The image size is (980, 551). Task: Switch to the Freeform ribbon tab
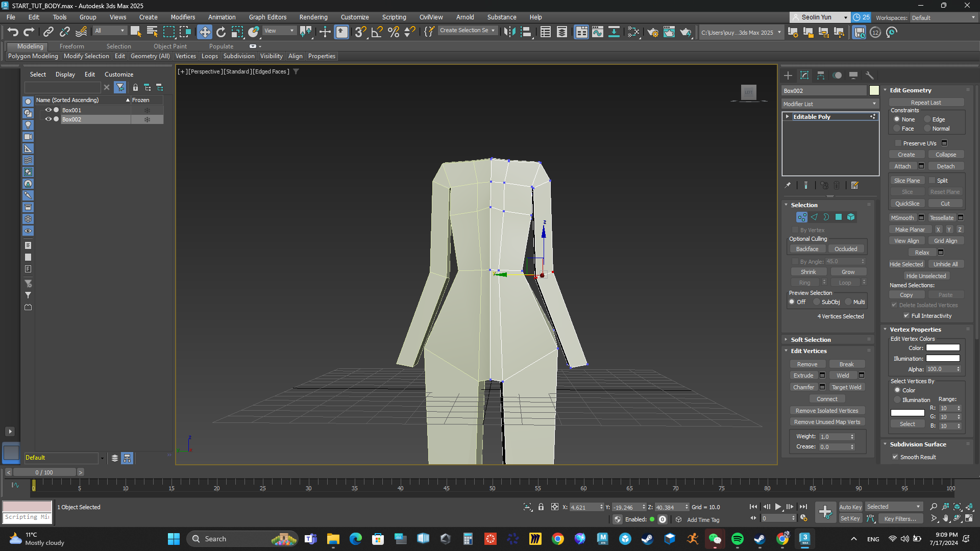(x=71, y=46)
